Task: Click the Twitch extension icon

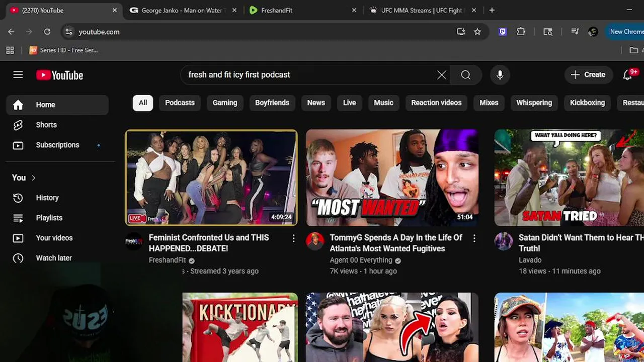Action: click(502, 32)
